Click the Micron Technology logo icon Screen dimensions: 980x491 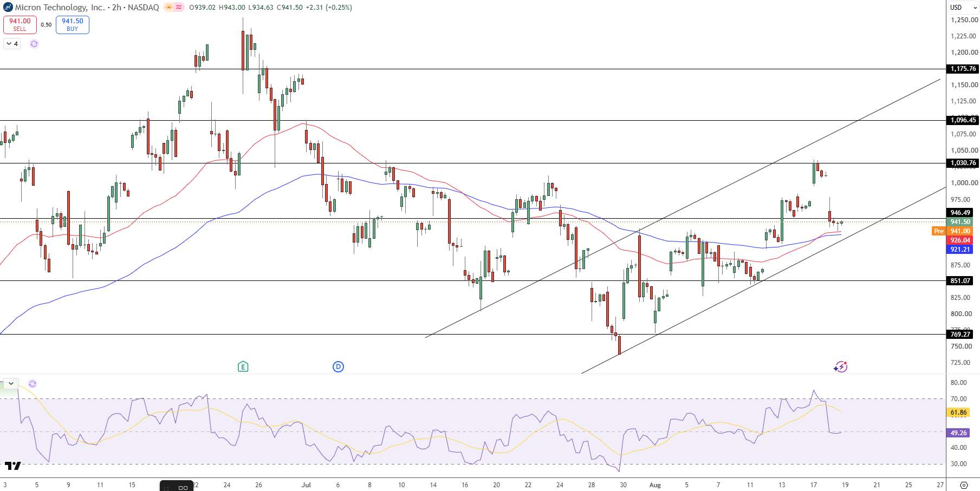click(8, 8)
